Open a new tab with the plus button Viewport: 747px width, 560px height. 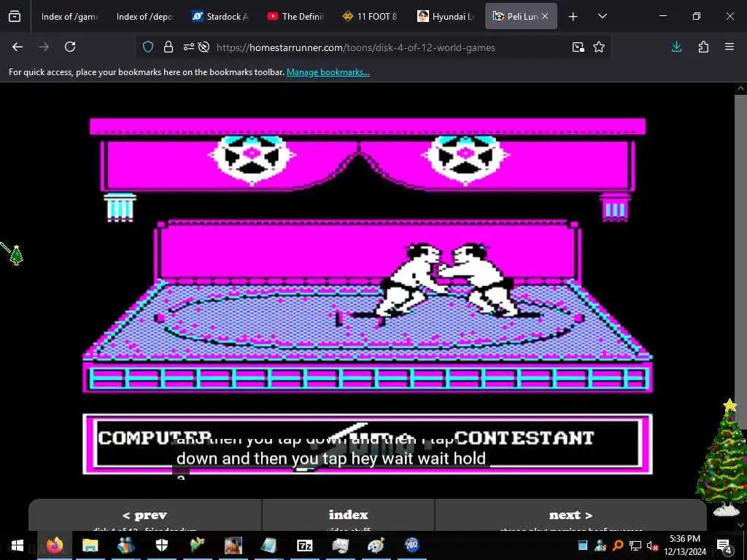[573, 17]
